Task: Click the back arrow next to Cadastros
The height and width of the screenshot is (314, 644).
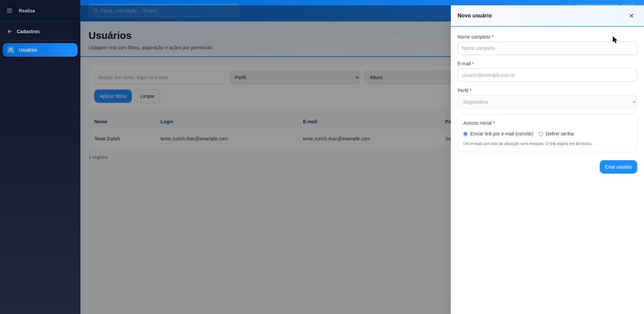Action: (9, 32)
